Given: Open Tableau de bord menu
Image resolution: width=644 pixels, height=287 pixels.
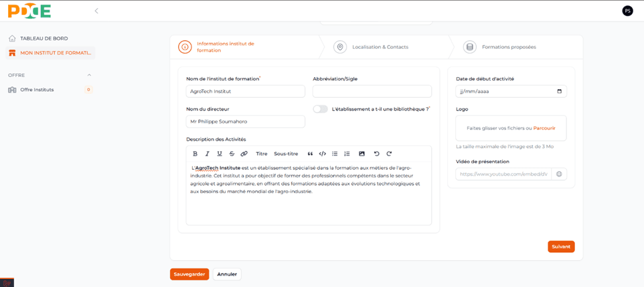Looking at the screenshot, I should tap(50, 38).
